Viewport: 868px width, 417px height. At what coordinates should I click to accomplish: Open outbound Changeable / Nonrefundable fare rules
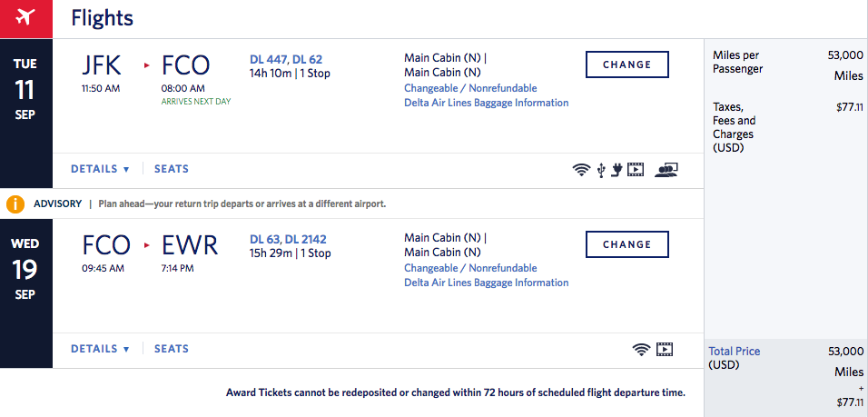click(x=470, y=88)
